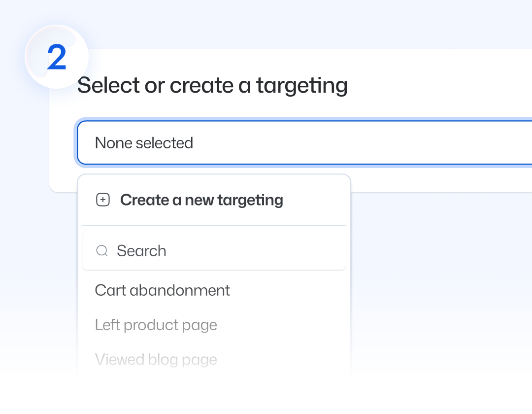532x414 pixels.
Task: Click Create a new targeting
Action: [x=201, y=200]
